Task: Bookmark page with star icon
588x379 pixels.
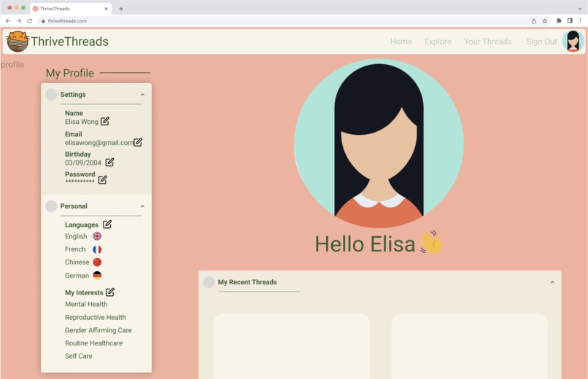Action: tap(545, 21)
